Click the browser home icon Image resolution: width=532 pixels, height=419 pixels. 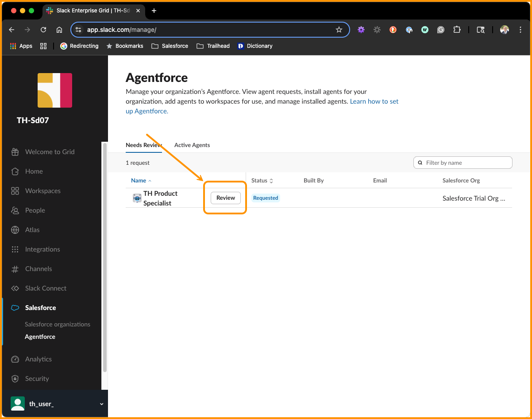[59, 30]
